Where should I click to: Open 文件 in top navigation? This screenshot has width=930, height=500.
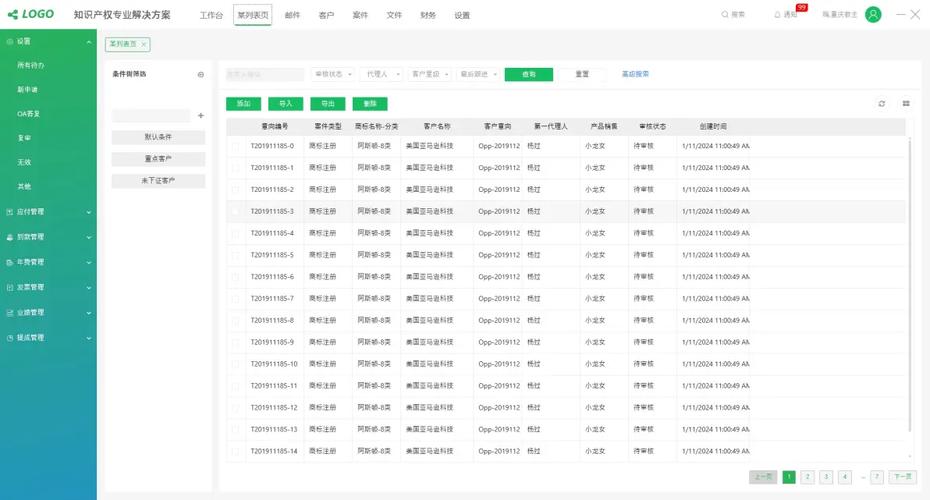tap(394, 15)
